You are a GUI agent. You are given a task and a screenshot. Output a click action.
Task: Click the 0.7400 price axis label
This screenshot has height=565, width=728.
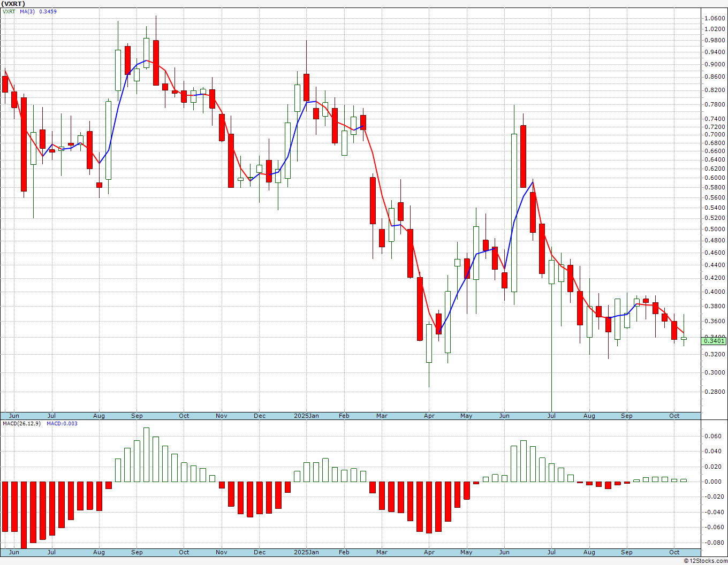(715, 119)
